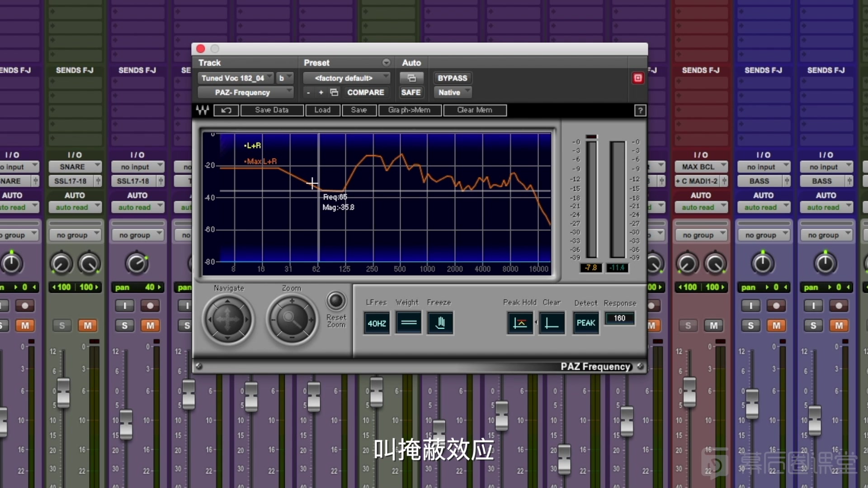Open the Waves help question mark
Image resolution: width=868 pixels, height=488 pixels.
pyautogui.click(x=640, y=110)
